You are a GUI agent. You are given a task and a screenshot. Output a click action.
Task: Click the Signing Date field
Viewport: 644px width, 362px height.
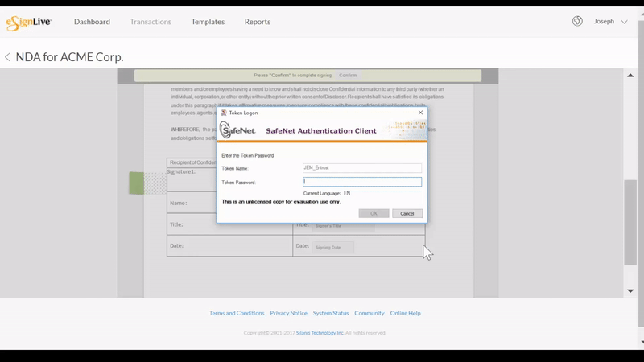pyautogui.click(x=333, y=247)
